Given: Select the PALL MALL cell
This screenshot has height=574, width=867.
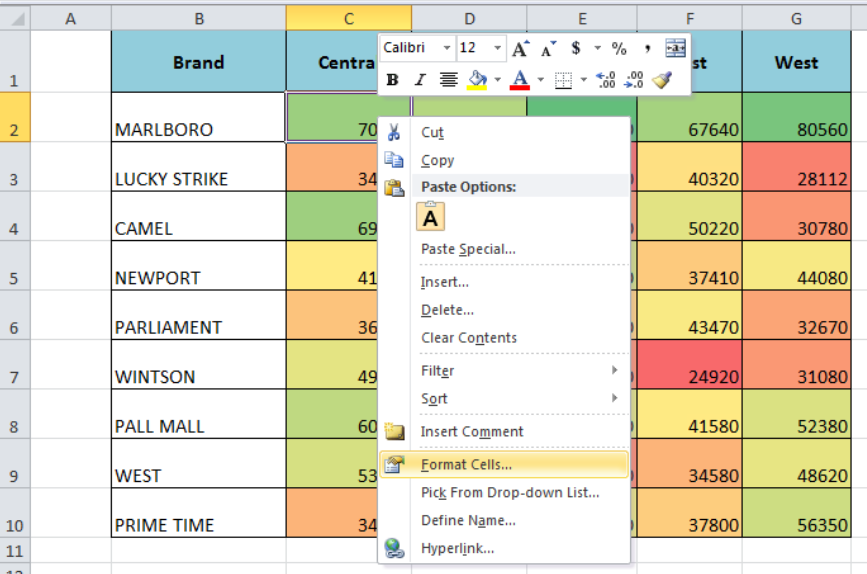Looking at the screenshot, I should 199,414.
